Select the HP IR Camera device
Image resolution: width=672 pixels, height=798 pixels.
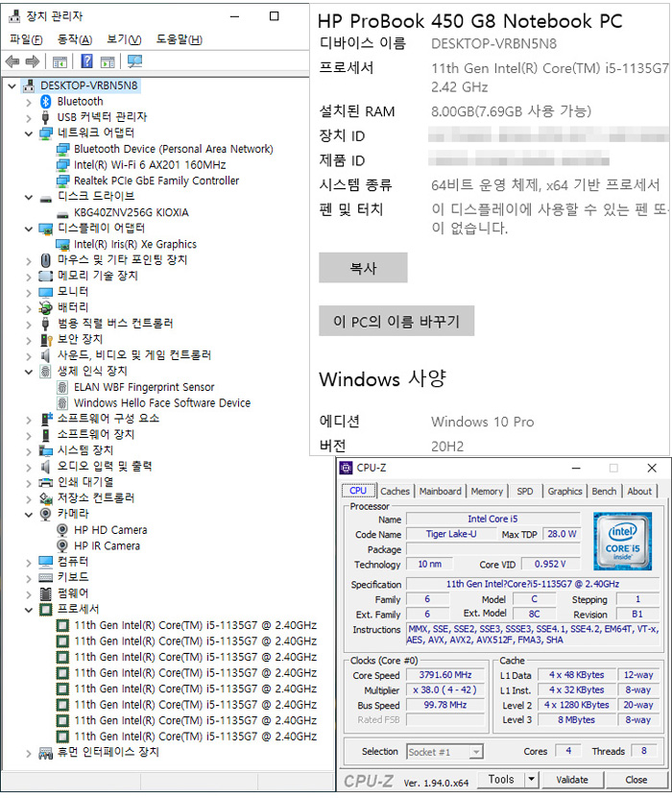tap(107, 546)
